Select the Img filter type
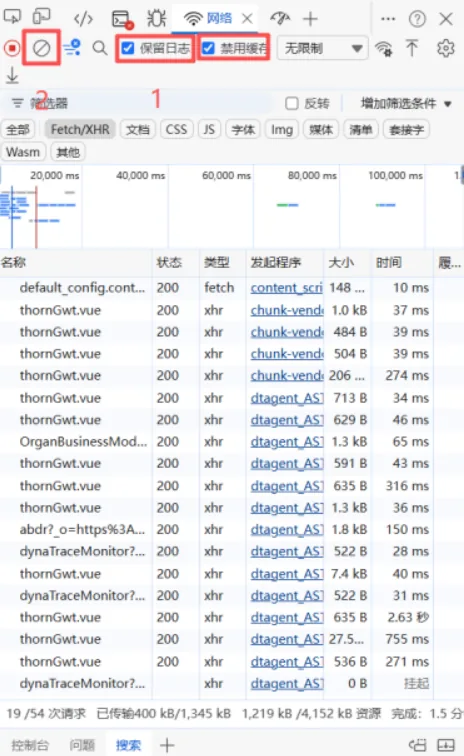 [282, 130]
